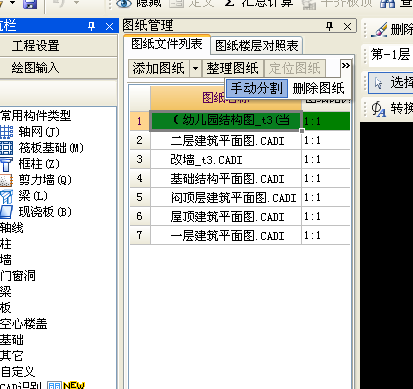Expand the 基础 tree node
This screenshot has height=389, width=413.
pos(12,340)
